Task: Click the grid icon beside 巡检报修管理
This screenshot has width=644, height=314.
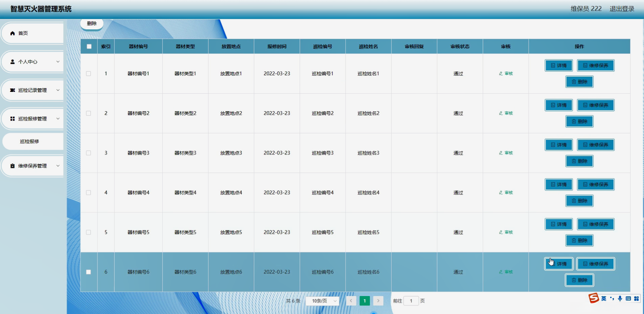Action: point(12,119)
